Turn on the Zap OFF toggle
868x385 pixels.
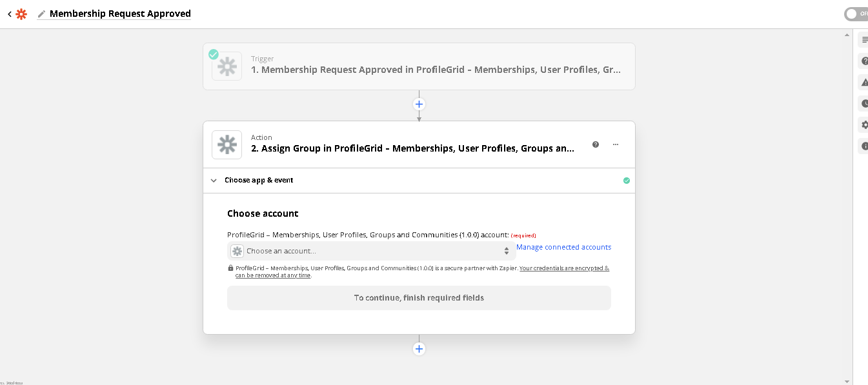856,14
